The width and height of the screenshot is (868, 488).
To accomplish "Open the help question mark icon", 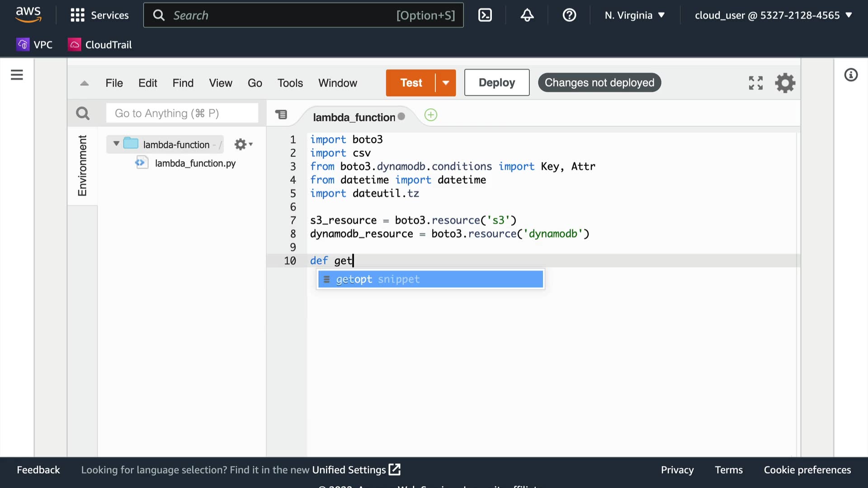I will pos(569,15).
